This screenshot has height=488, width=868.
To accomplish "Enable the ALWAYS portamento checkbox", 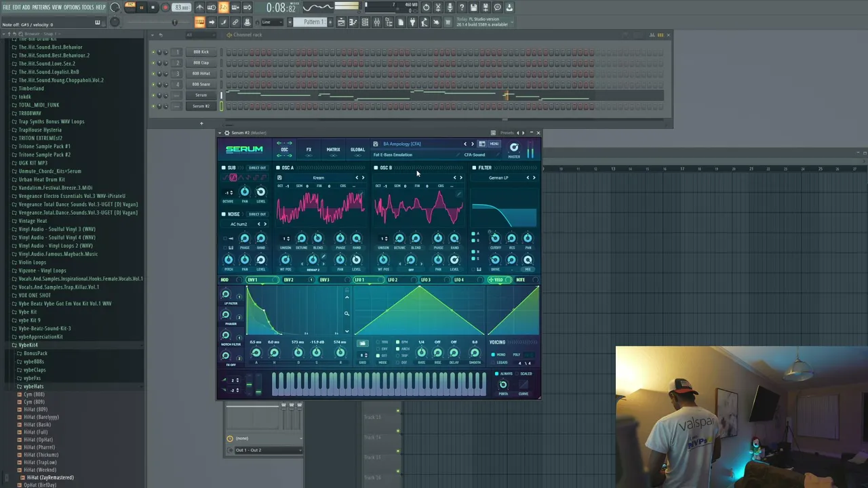I will point(496,373).
